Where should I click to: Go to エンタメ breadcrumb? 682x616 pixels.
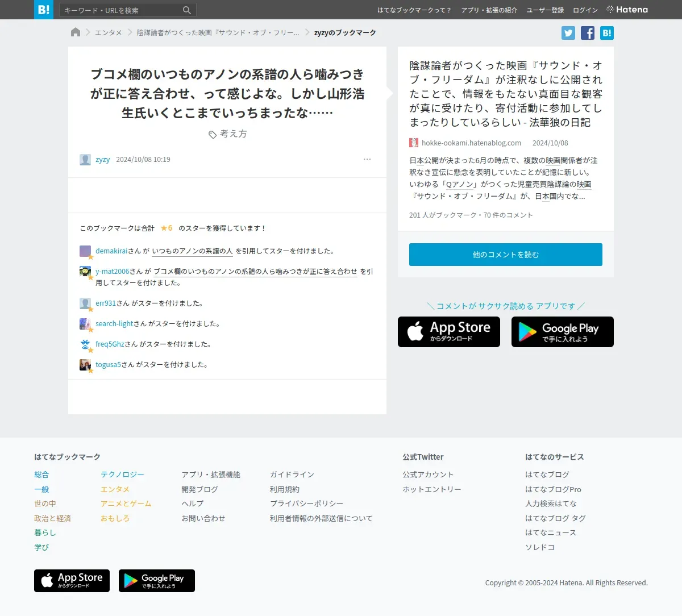[x=108, y=32]
